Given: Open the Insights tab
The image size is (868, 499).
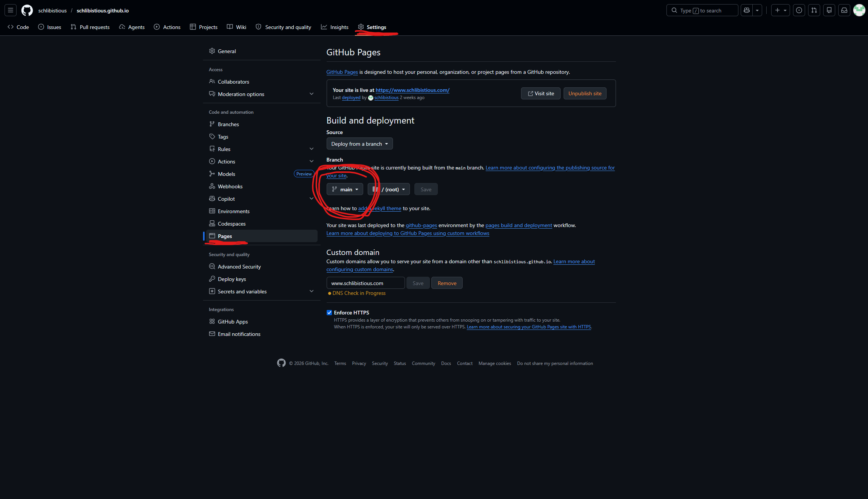Looking at the screenshot, I should pos(335,27).
